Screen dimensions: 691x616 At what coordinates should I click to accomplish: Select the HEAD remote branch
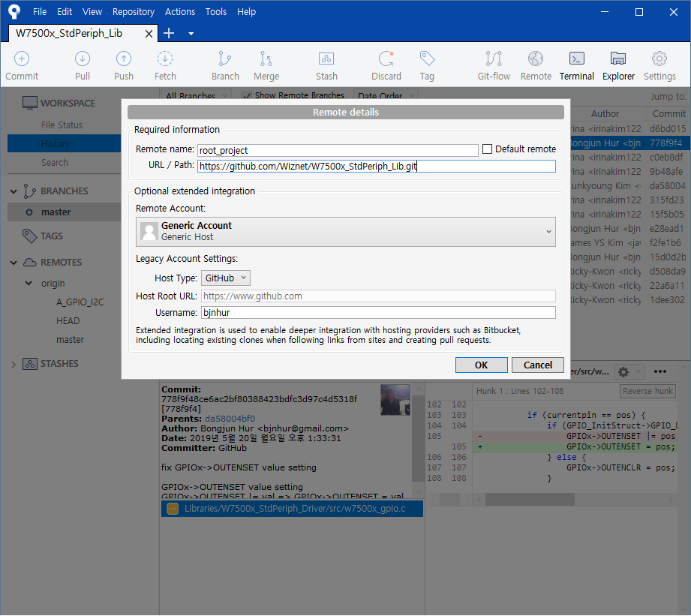point(68,321)
